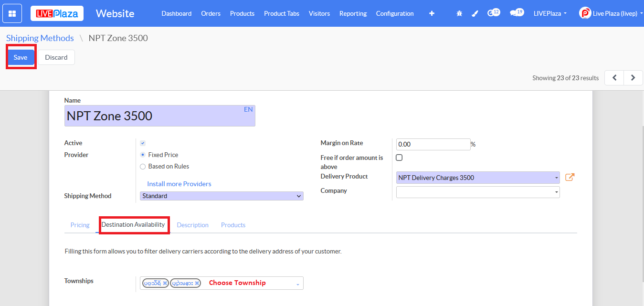Open the clock activities icon showing 12
The image size is (644, 306).
coord(493,13)
